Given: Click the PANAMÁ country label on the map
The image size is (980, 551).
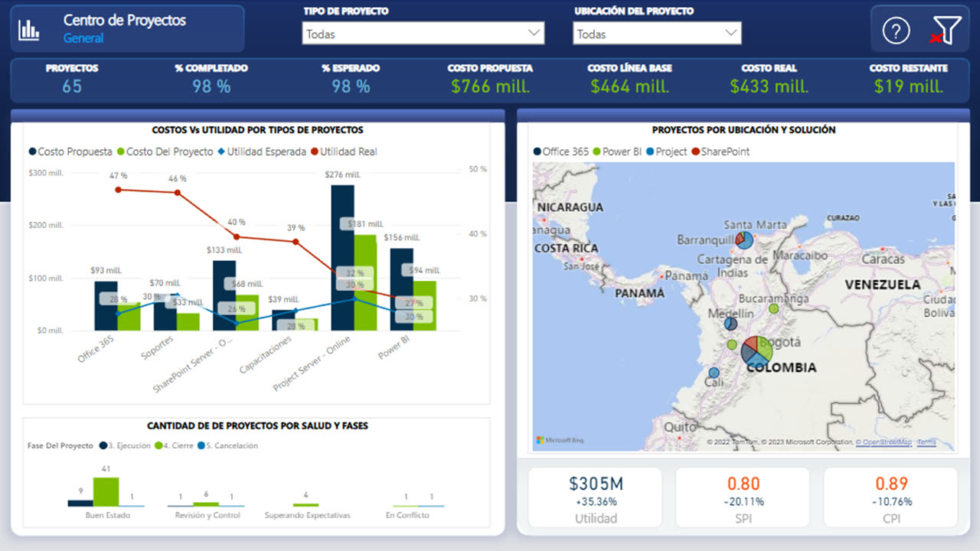Looking at the screenshot, I should 640,293.
